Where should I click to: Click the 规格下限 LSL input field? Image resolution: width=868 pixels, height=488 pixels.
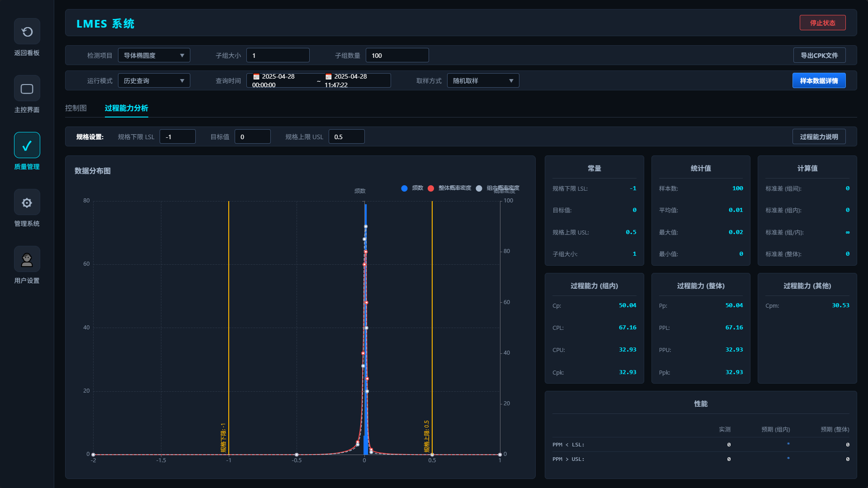click(178, 137)
